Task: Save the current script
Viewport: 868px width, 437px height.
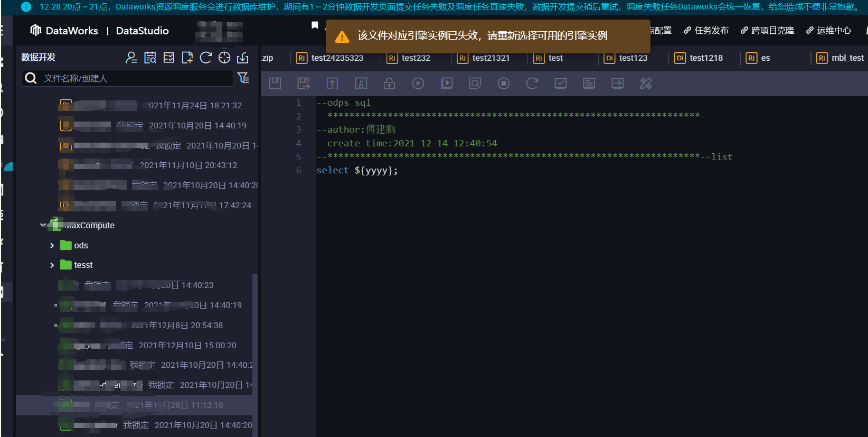Action: 275,83
